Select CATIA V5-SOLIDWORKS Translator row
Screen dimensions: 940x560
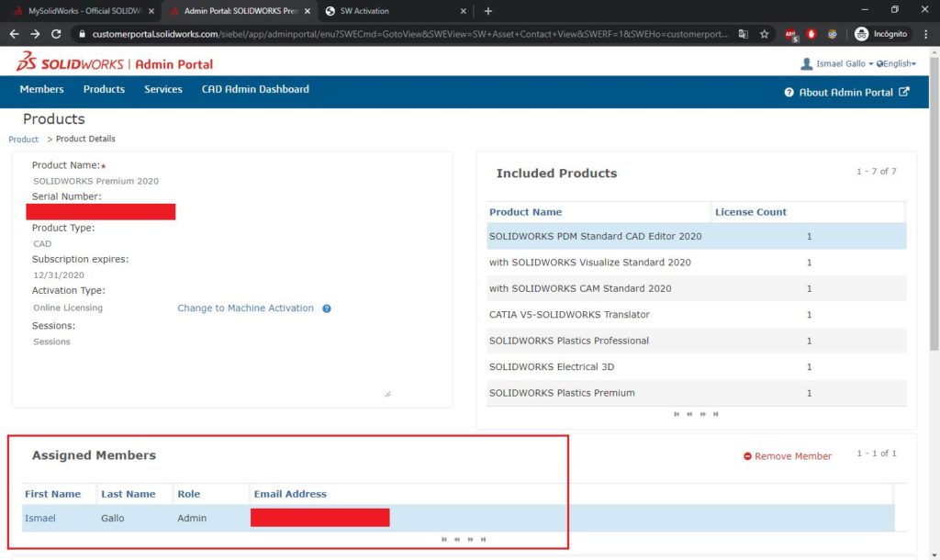pos(696,315)
